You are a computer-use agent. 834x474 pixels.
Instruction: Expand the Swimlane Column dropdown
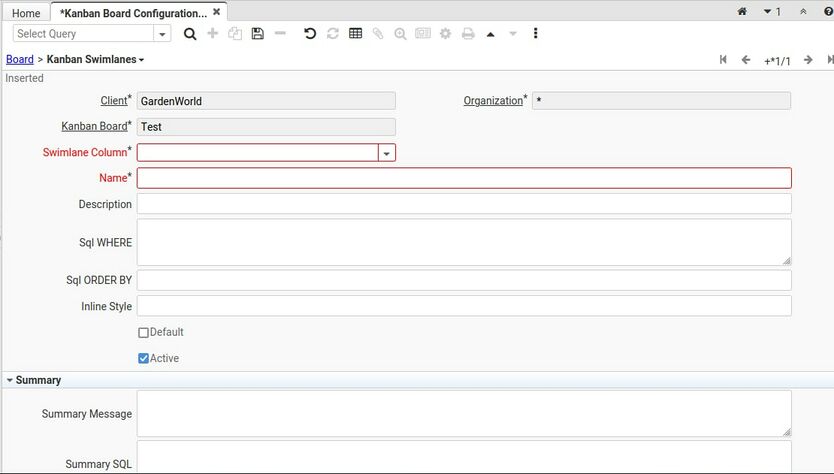(386, 153)
